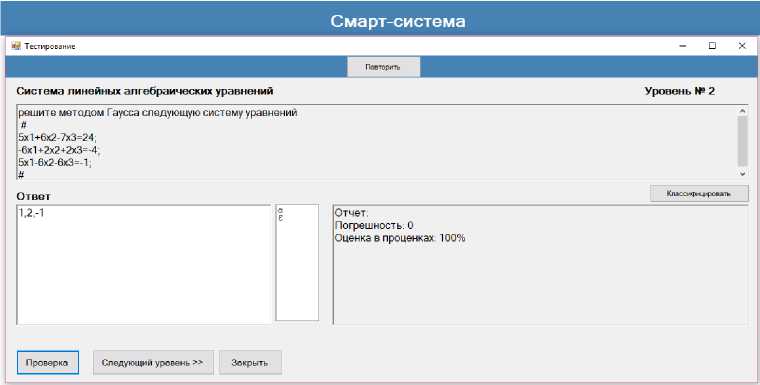760x385 pixels.
Task: Close the Тестирование window via X
Action: [742, 46]
